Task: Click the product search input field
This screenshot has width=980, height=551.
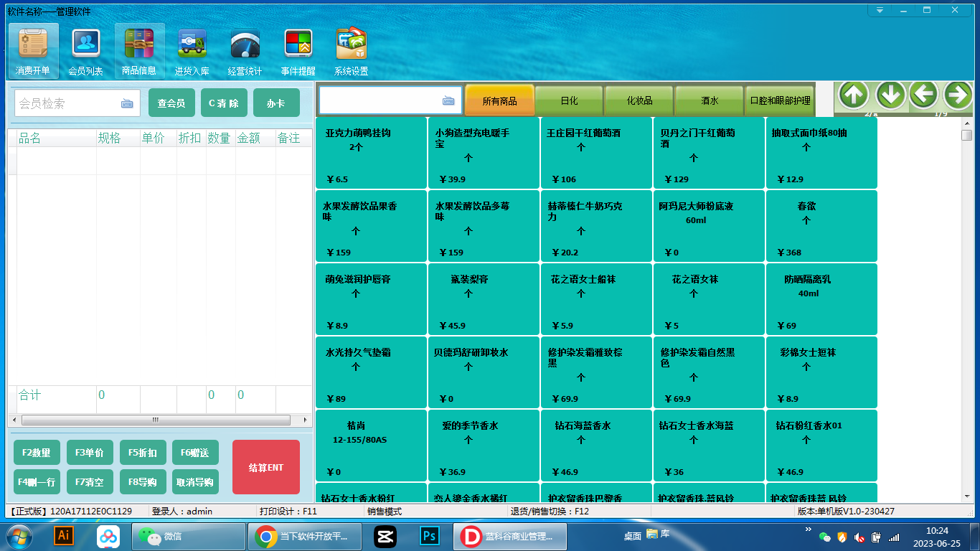Action: pos(379,100)
